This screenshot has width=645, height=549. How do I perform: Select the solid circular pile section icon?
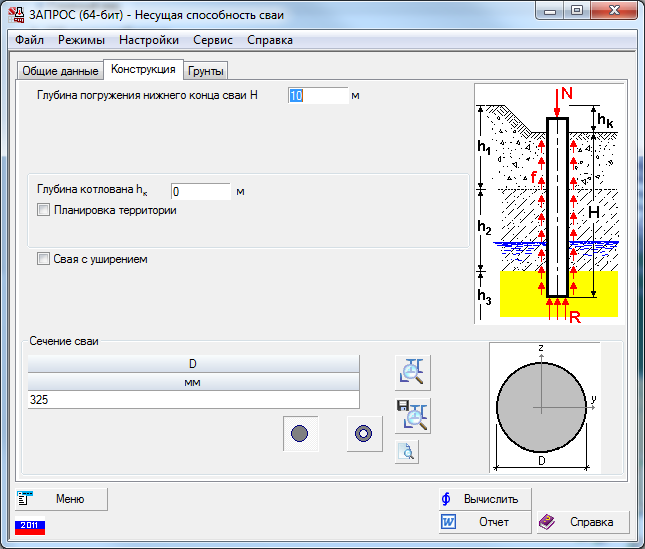pyautogui.click(x=300, y=433)
